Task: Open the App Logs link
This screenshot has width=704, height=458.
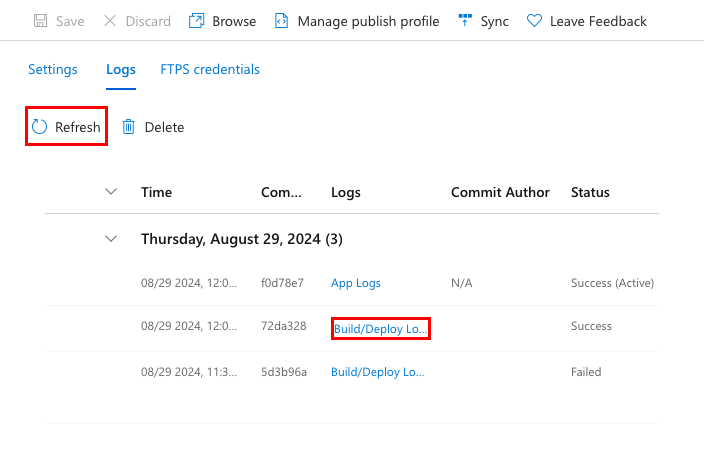Action: [356, 283]
